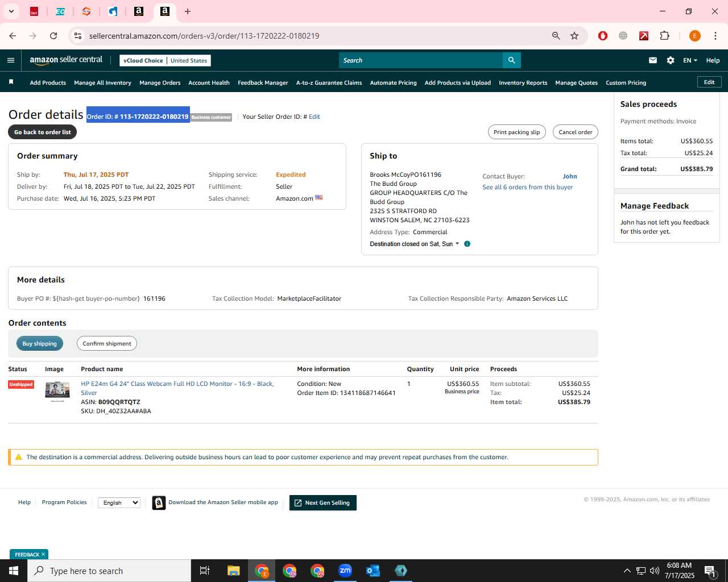Open File Explorer from the taskbar
The width and height of the screenshot is (728, 582).
point(234,571)
